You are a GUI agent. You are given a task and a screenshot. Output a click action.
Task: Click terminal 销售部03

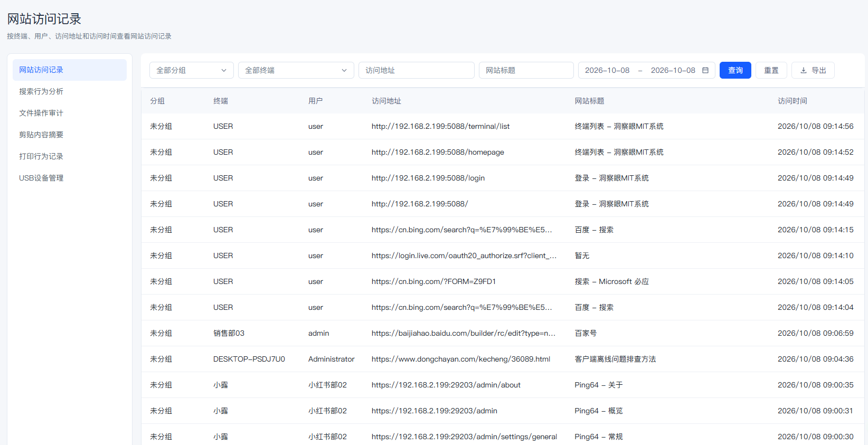229,333
